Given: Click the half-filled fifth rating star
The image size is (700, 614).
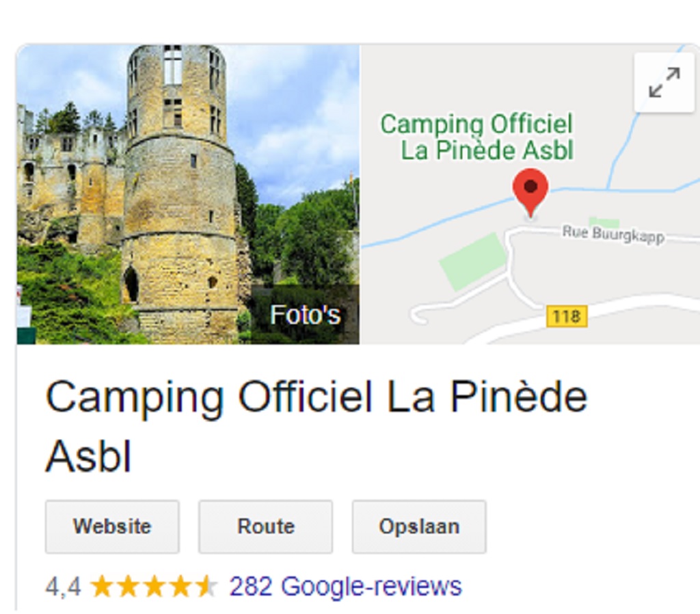Looking at the screenshot, I should pos(207,587).
